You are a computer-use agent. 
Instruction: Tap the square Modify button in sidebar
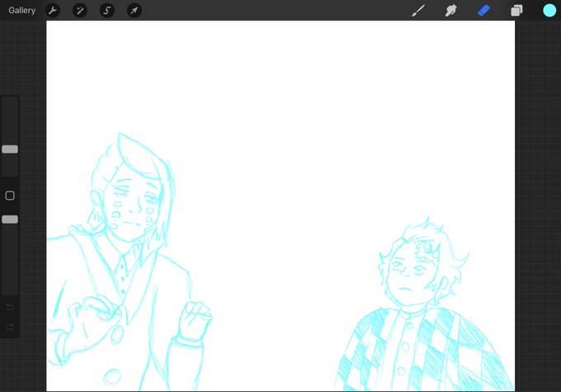[x=10, y=196]
